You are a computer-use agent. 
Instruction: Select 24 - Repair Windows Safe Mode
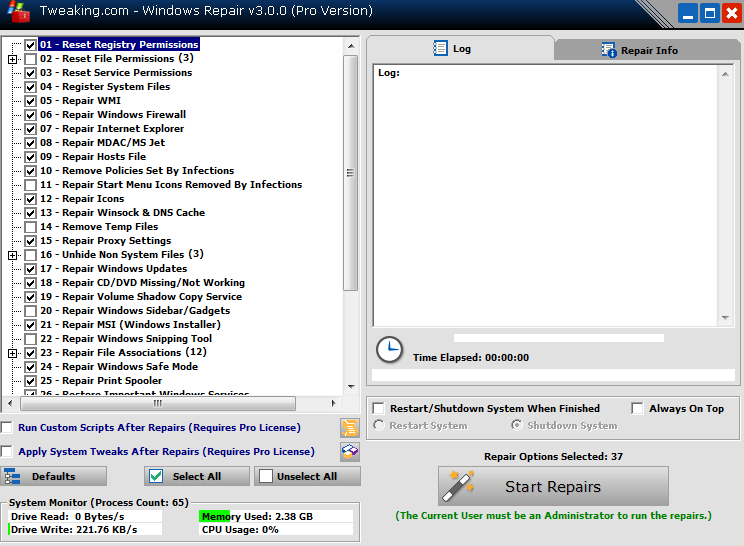[119, 367]
